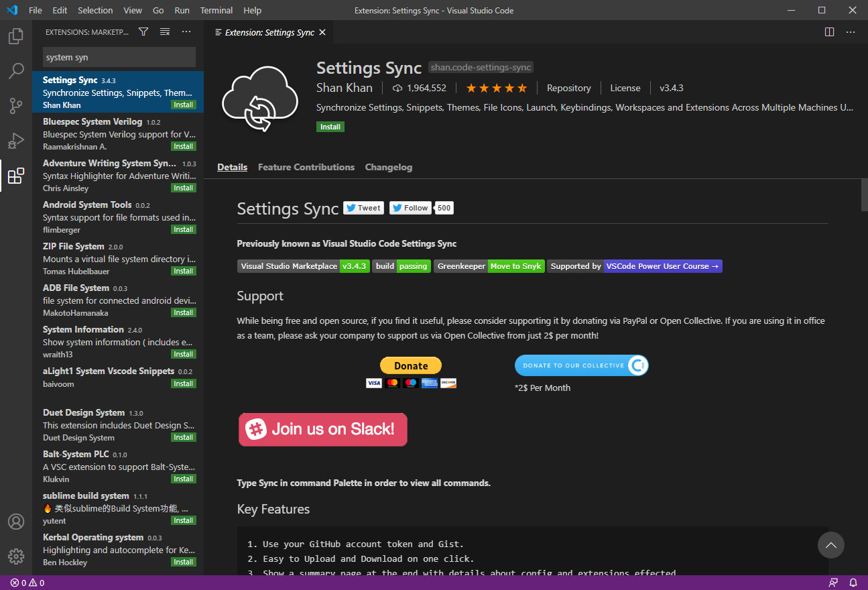This screenshot has height=590, width=868.
Task: Switch to the Feature Contributions tab
Action: coord(306,167)
